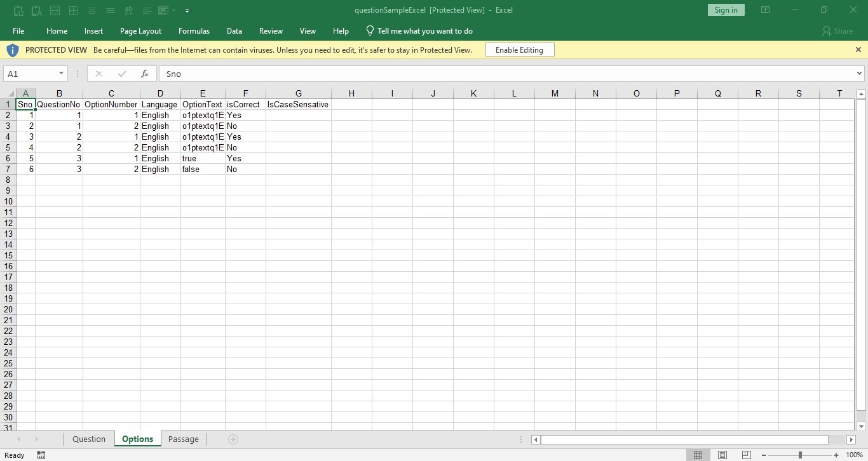The width and height of the screenshot is (868, 461).
Task: Click the Wrap Text icon in quick access toolbar
Action: (130, 10)
